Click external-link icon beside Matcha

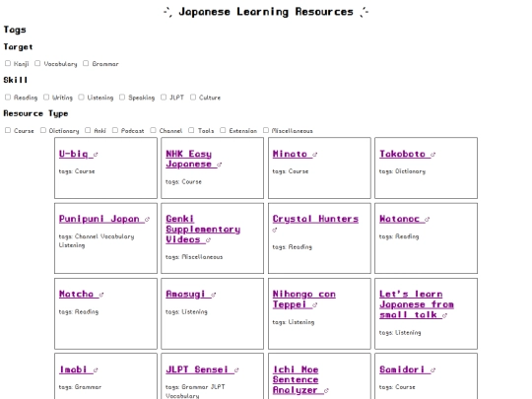point(101,295)
